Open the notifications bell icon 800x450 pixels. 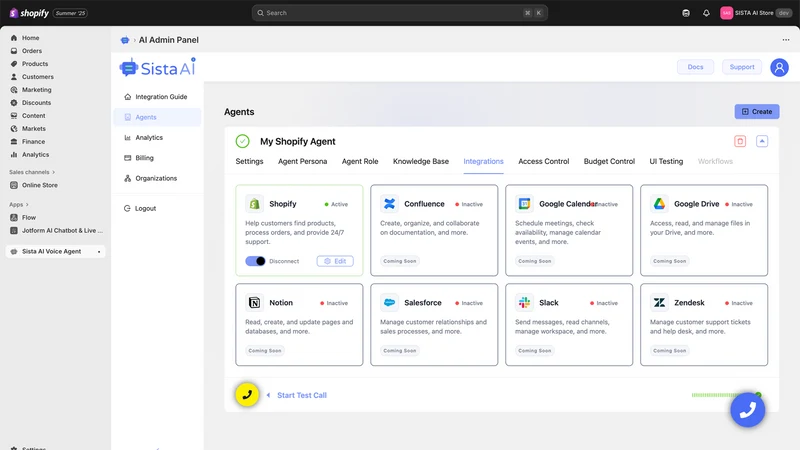coord(706,13)
